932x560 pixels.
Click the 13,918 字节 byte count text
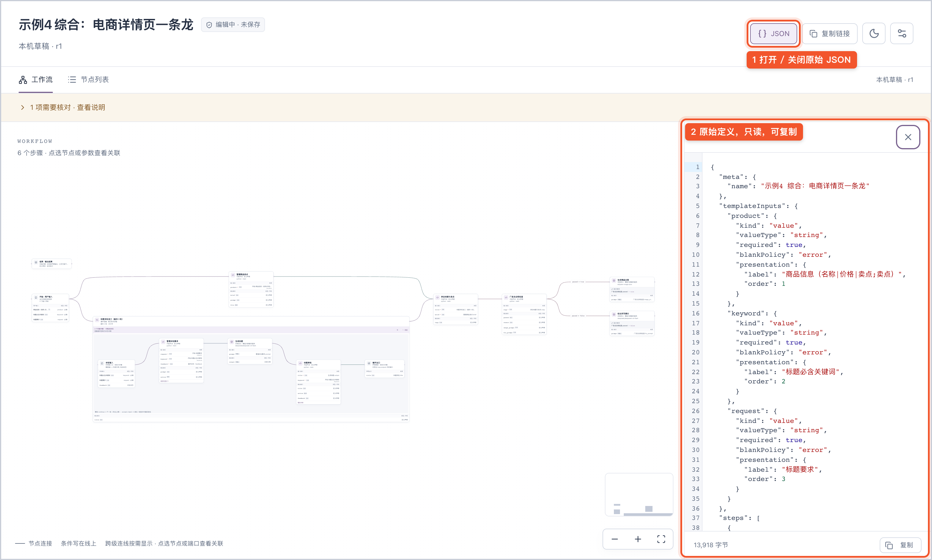click(711, 545)
